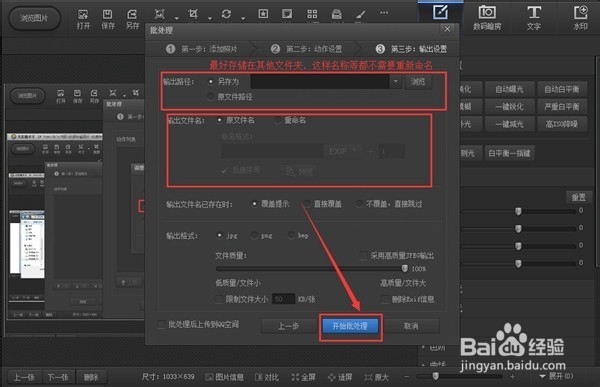This screenshot has width=600, height=387.
Task: Choose jpg output format
Action: pos(219,235)
